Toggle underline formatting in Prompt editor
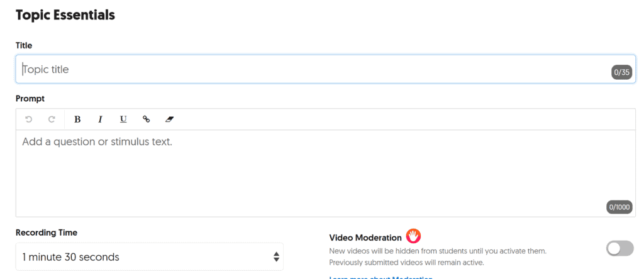Screen dimensions: 644x279 coord(123,119)
